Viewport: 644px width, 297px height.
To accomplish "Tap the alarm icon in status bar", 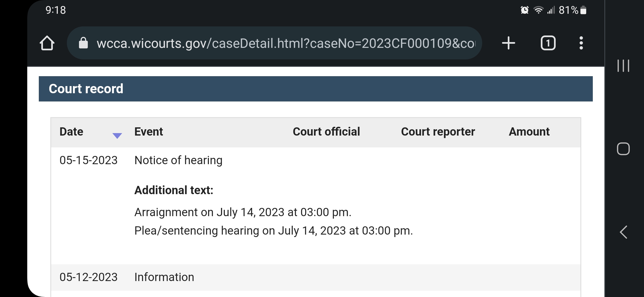I will click(525, 10).
